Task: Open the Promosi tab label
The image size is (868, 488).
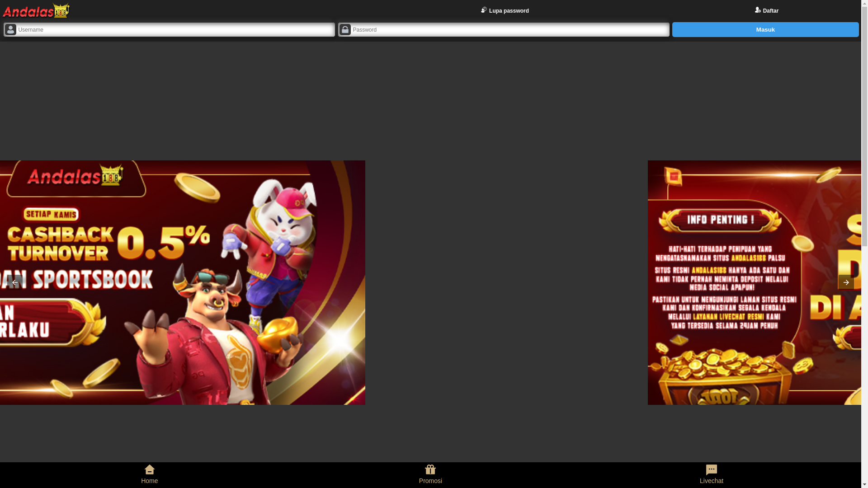Action: 430,481
